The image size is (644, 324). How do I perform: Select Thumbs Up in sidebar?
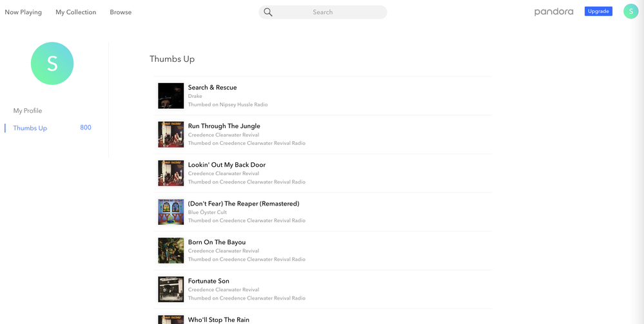tap(30, 128)
